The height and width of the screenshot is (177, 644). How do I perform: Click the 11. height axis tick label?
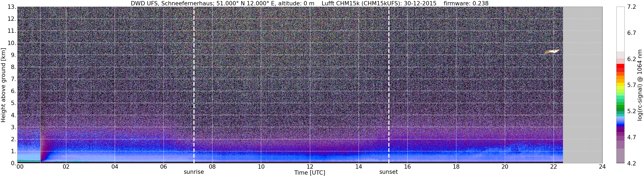12,31
